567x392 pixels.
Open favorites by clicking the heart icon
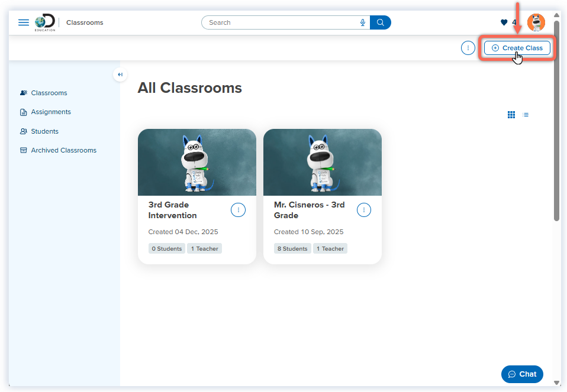coord(504,22)
